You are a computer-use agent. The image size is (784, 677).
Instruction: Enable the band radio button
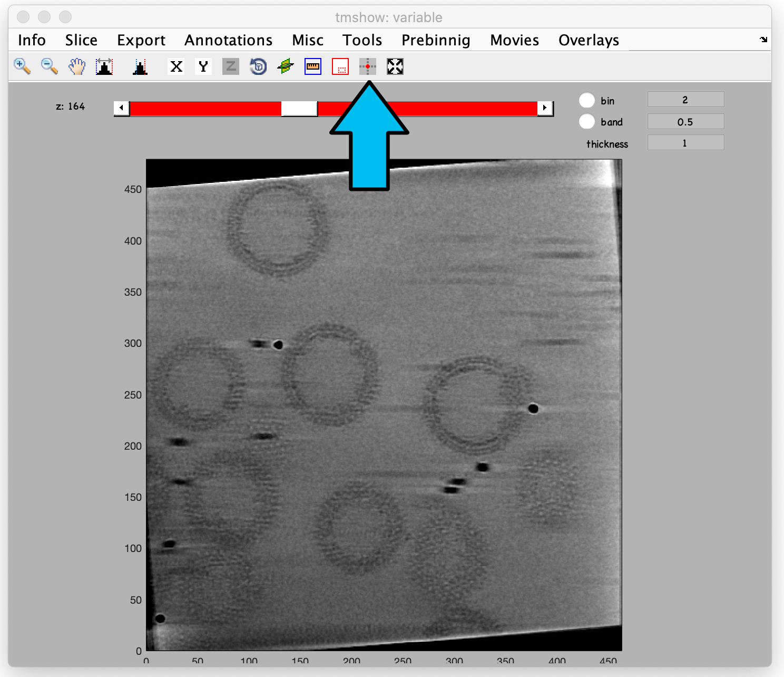(x=586, y=121)
